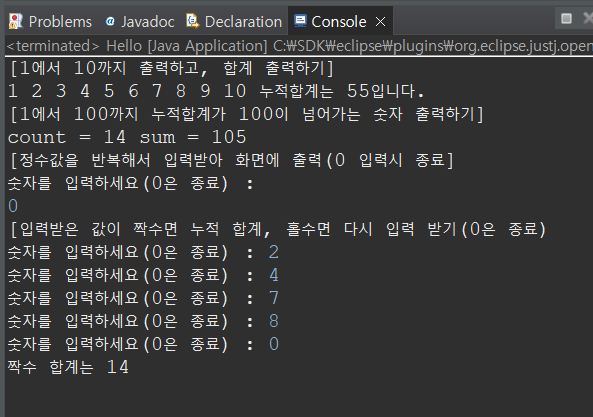Click the Declaration tab icon
The height and width of the screenshot is (417, 593).
pyautogui.click(x=192, y=21)
